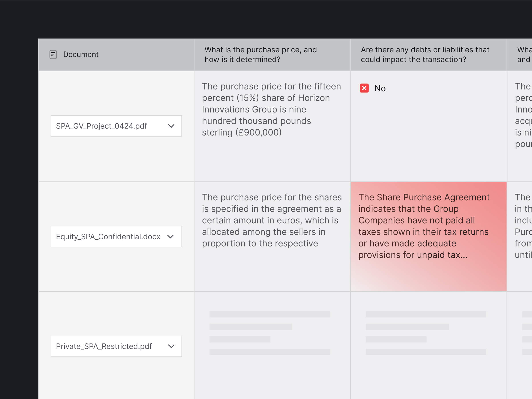
Task: Click the No answer text
Action: point(380,88)
